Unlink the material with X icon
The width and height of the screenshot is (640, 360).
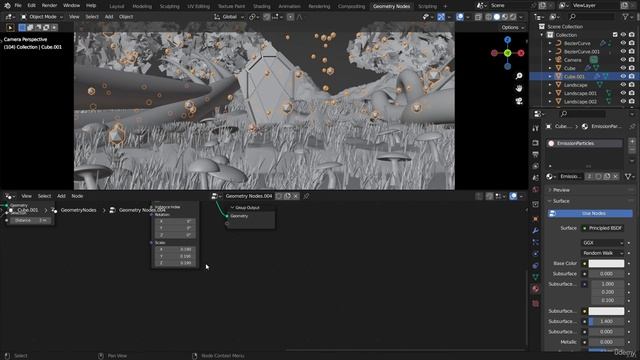[x=616, y=176]
